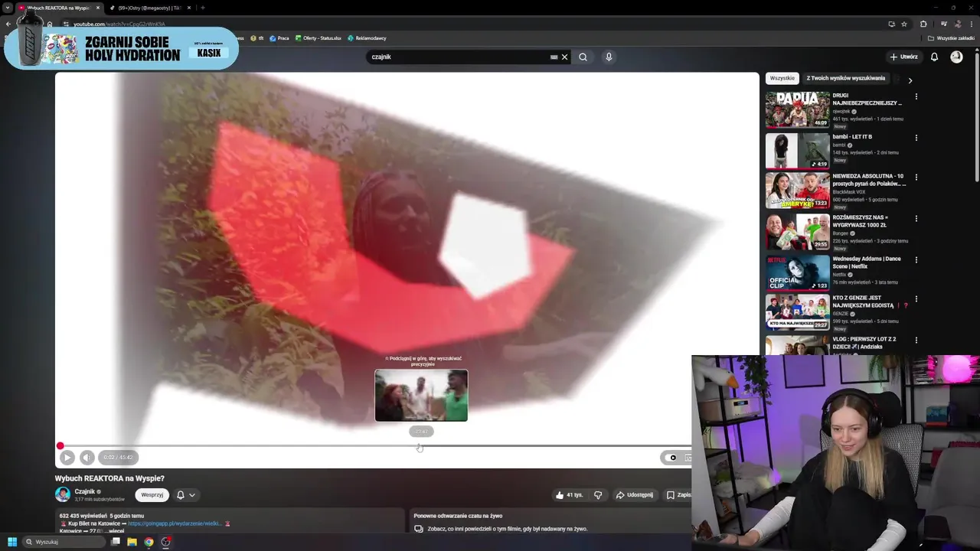Image resolution: width=980 pixels, height=551 pixels.
Task: Start voice search with the microphone icon
Action: coord(609,57)
